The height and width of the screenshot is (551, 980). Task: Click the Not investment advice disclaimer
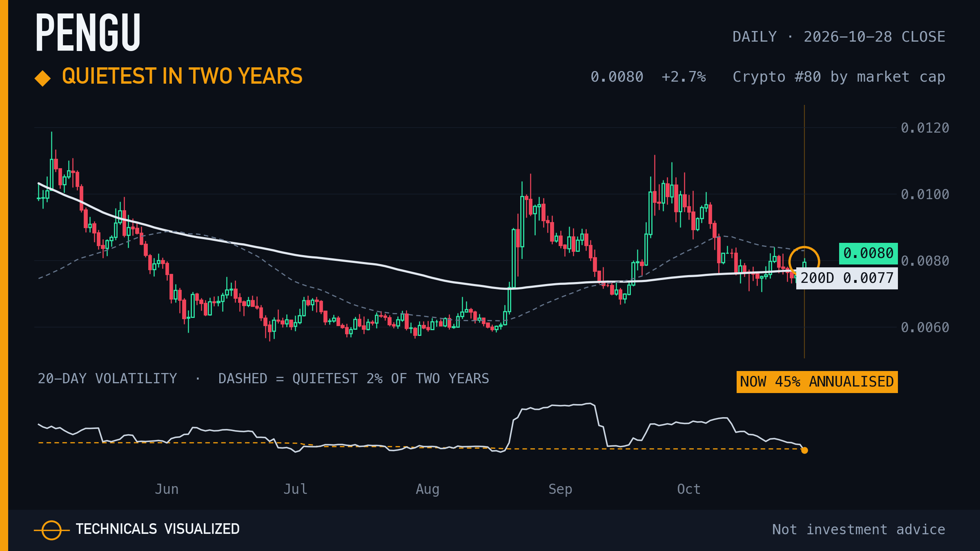(859, 529)
